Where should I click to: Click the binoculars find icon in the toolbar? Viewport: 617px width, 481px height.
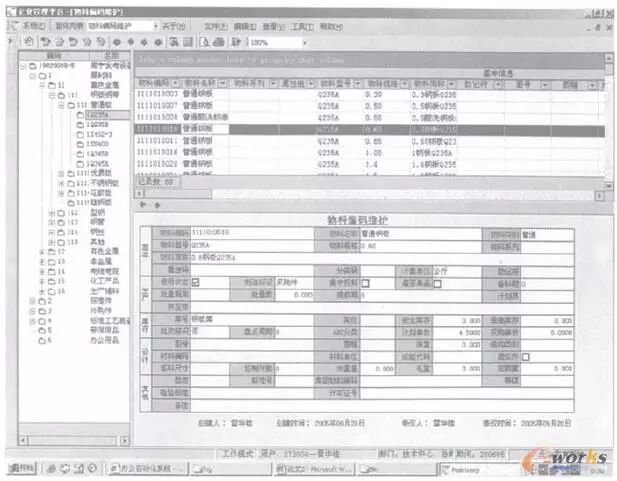[174, 42]
